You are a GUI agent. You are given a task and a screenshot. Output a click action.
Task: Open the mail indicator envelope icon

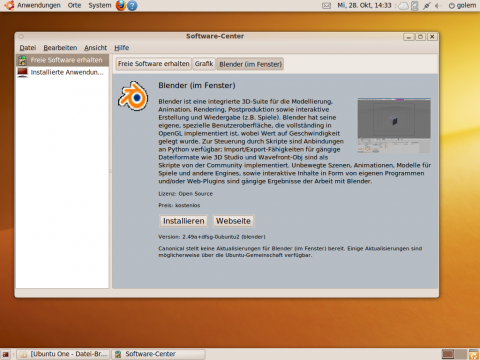(326, 6)
